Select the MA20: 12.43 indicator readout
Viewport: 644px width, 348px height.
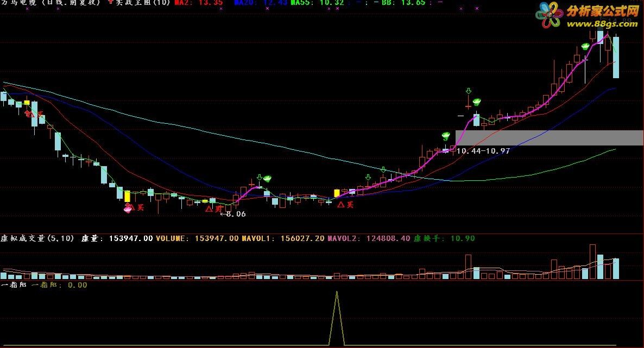[261, 3]
